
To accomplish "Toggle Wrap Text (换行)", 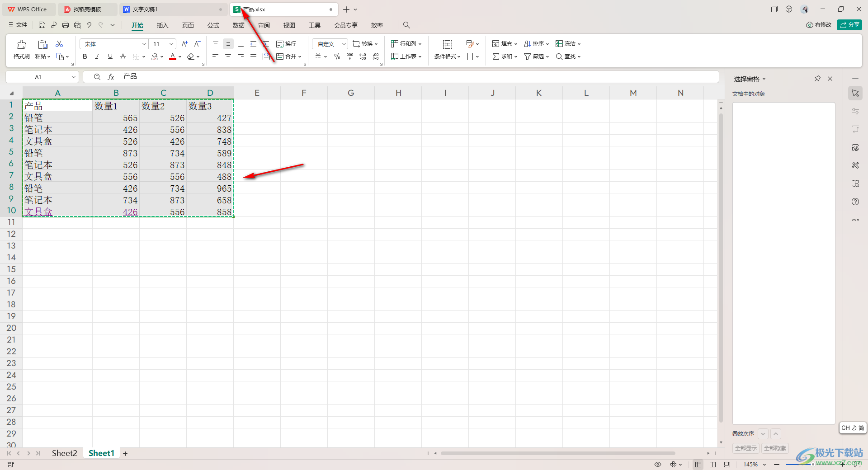I will tap(286, 44).
